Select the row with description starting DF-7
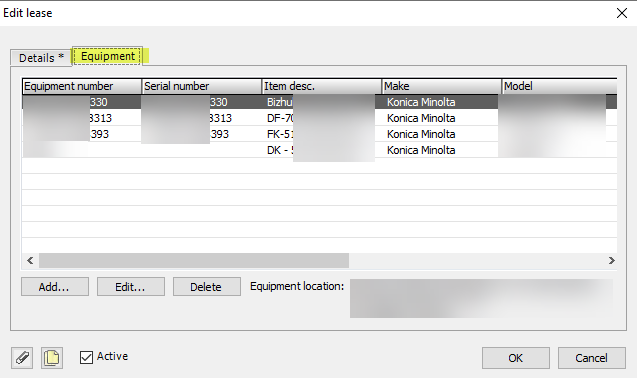The height and width of the screenshot is (378, 637). coord(319,118)
